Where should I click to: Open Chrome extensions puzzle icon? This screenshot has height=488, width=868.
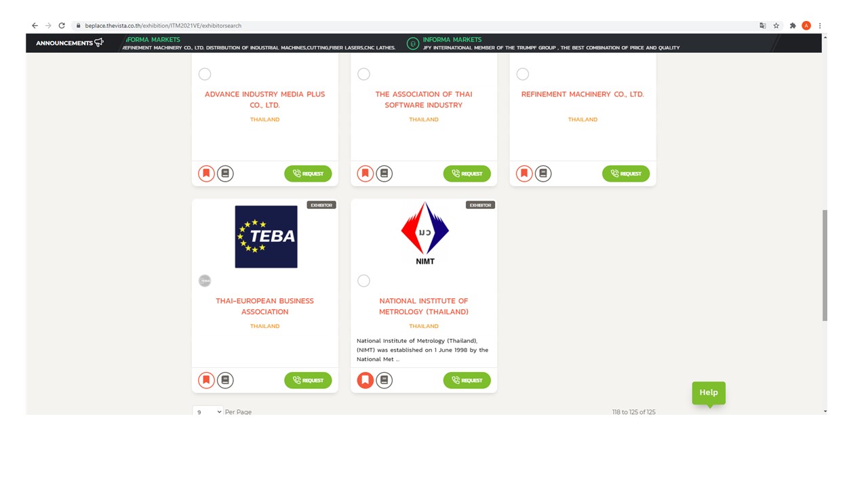pos(792,26)
